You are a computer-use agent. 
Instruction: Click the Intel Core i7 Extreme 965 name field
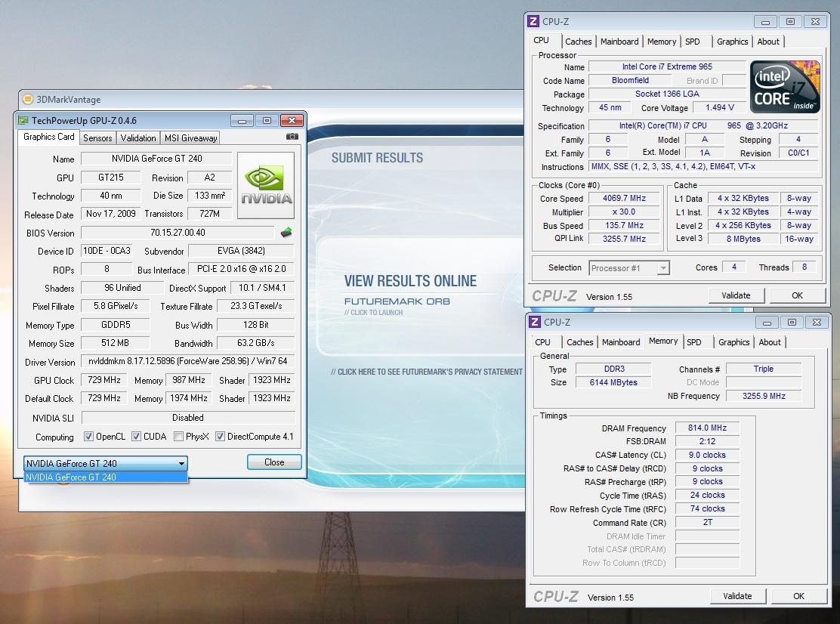pyautogui.click(x=667, y=66)
